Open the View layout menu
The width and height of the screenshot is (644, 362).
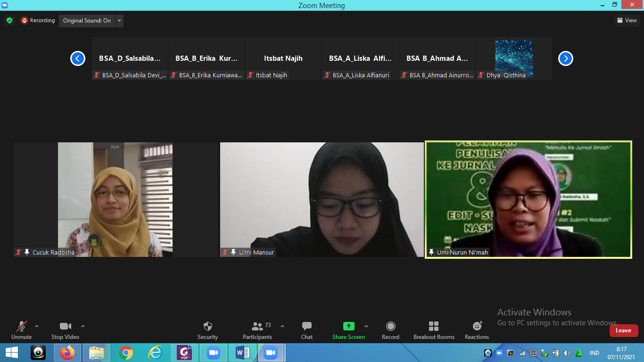[627, 20]
